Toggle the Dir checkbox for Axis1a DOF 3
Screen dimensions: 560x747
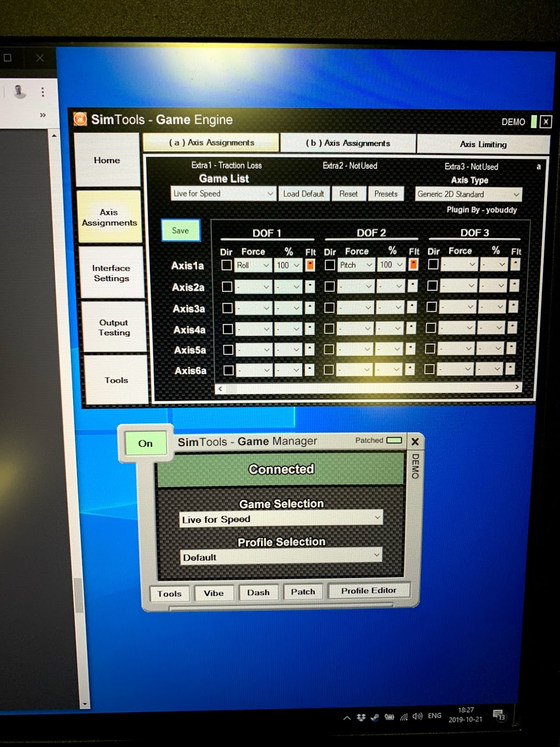pyautogui.click(x=433, y=264)
